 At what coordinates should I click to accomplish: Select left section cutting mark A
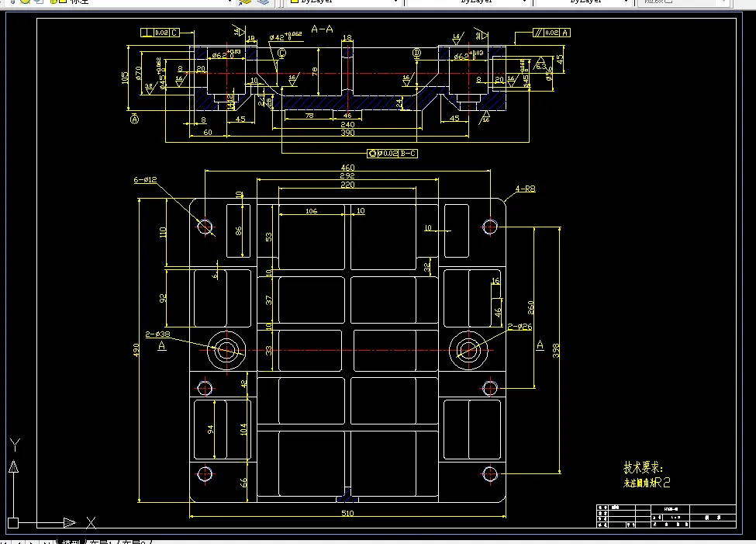[162, 345]
